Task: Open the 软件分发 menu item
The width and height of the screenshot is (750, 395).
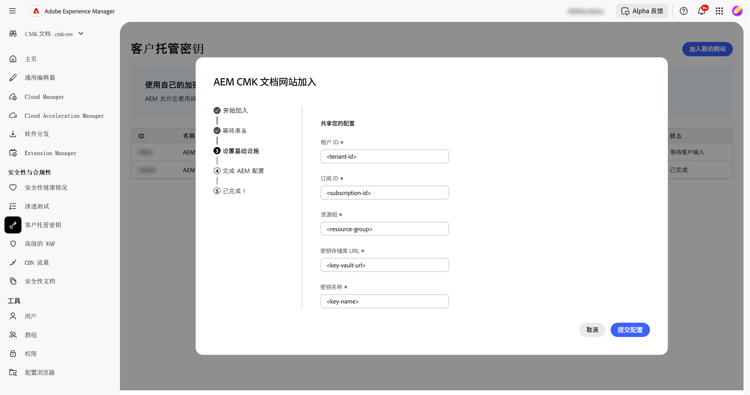Action: pos(37,134)
